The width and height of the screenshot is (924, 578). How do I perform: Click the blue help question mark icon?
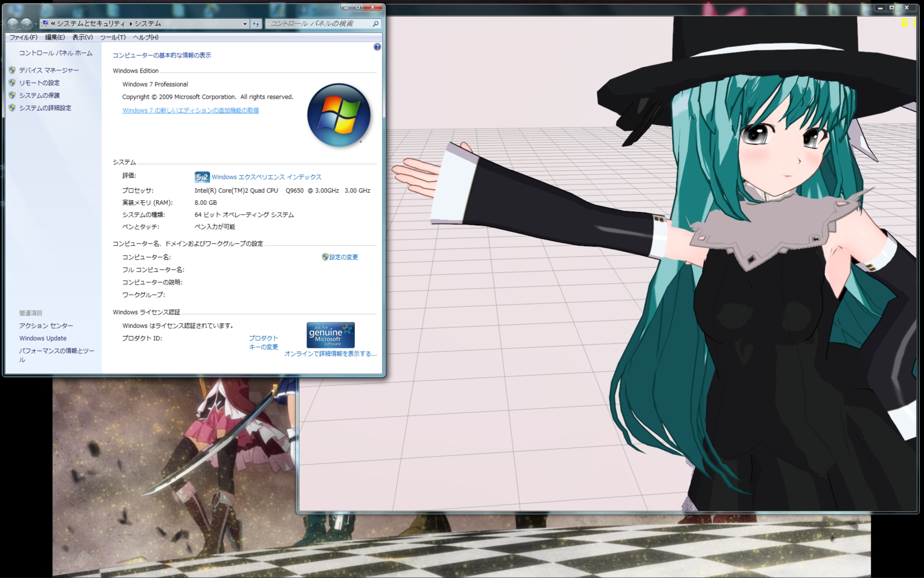click(377, 47)
